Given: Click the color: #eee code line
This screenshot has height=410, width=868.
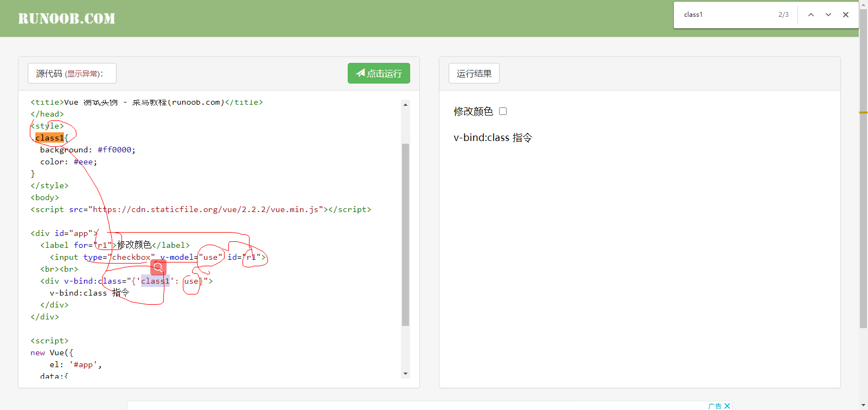Looking at the screenshot, I should click(x=68, y=162).
